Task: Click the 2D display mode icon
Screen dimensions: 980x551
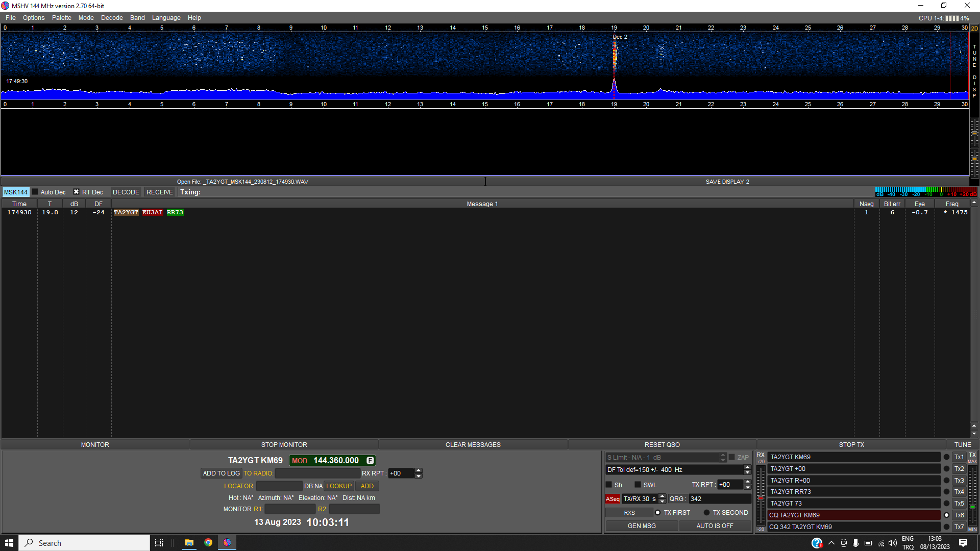Action: pyautogui.click(x=974, y=29)
